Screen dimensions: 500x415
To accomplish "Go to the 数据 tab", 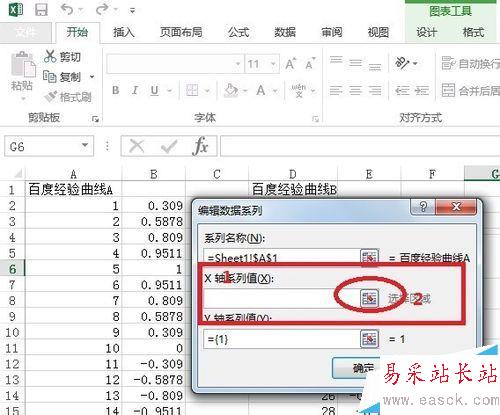I will pyautogui.click(x=285, y=32).
